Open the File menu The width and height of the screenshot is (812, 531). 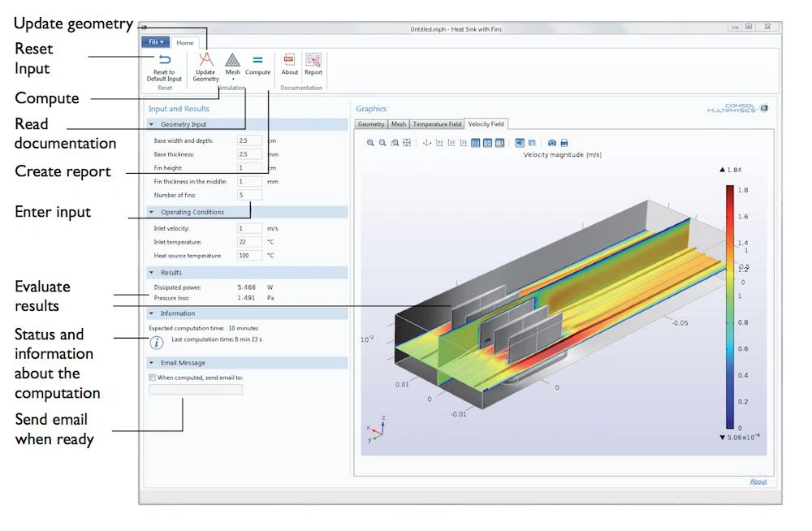coord(155,42)
